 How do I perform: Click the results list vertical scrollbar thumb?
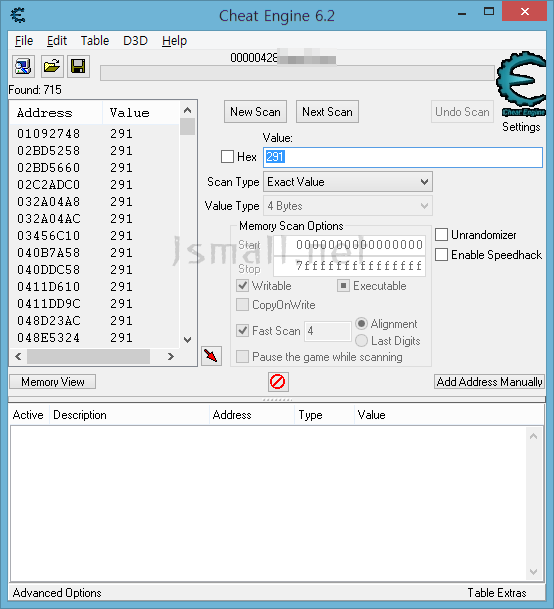[x=188, y=127]
